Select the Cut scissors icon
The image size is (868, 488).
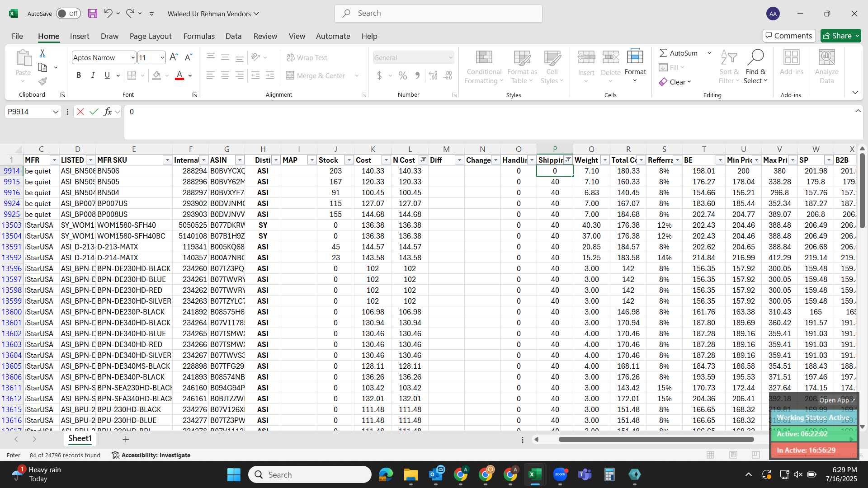(x=42, y=53)
